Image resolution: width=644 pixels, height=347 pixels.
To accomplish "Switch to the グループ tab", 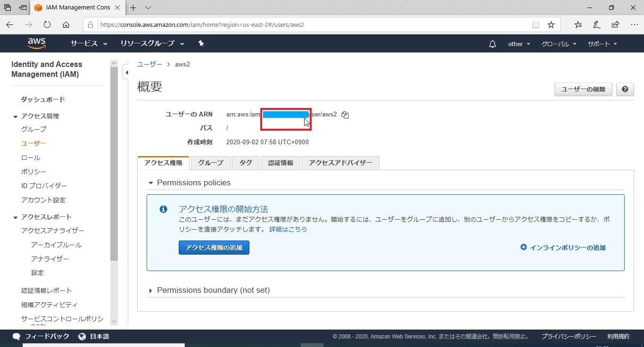I will [x=211, y=163].
